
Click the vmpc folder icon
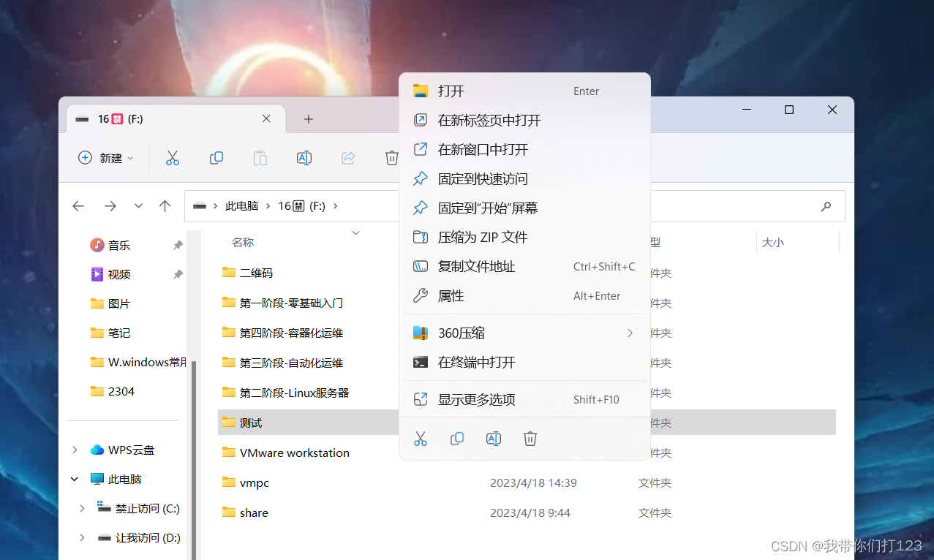click(229, 483)
